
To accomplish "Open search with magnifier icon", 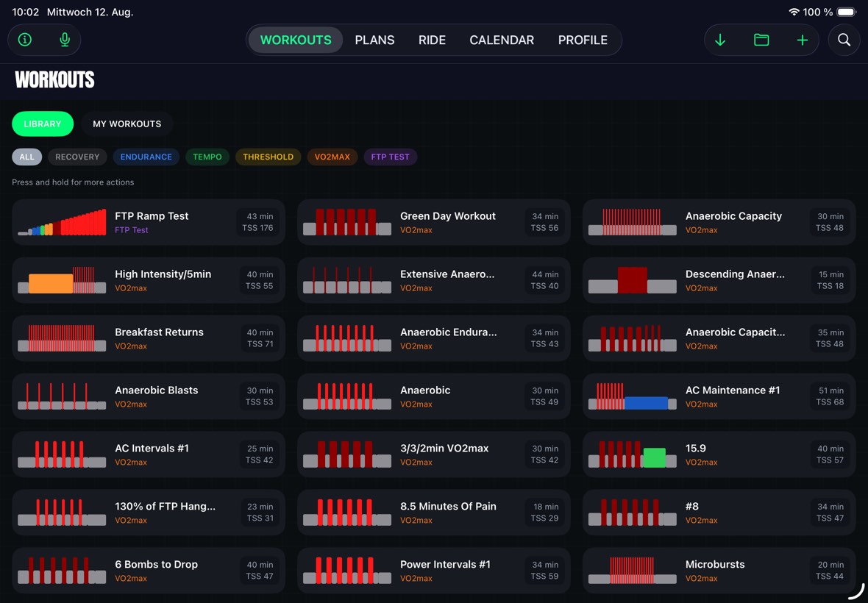I will click(x=844, y=40).
